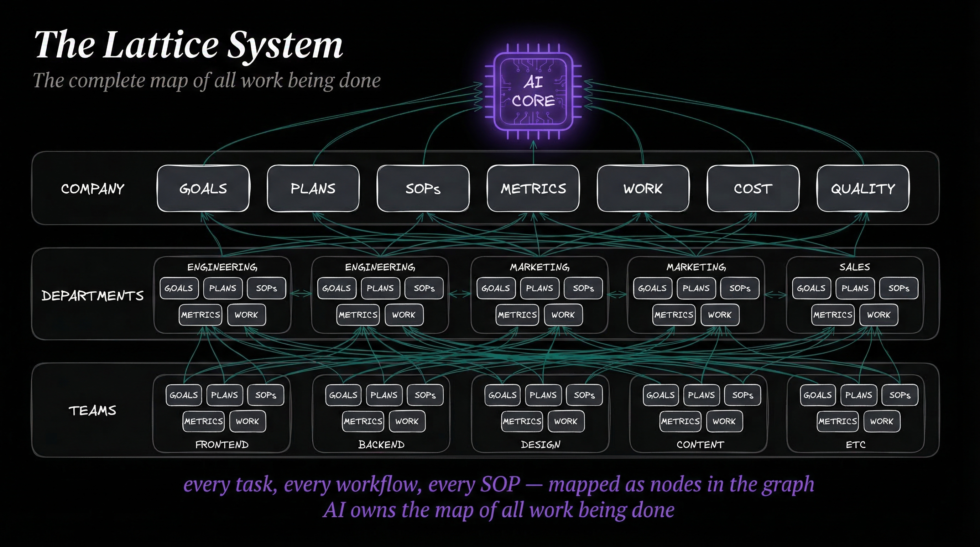Viewport: 980px width, 547px height.
Task: Select the WORK box in the FRONTEND team
Action: 247,422
